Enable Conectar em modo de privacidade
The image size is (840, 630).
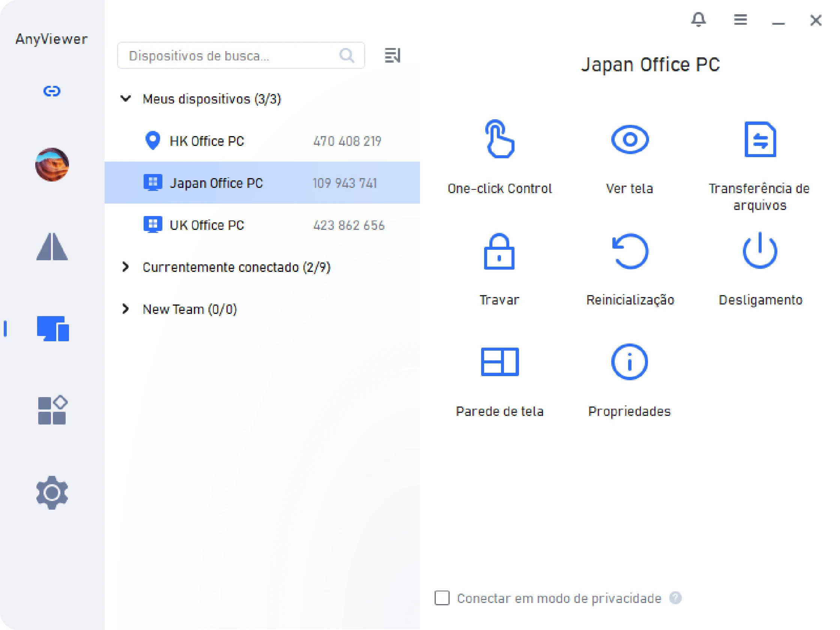[442, 598]
